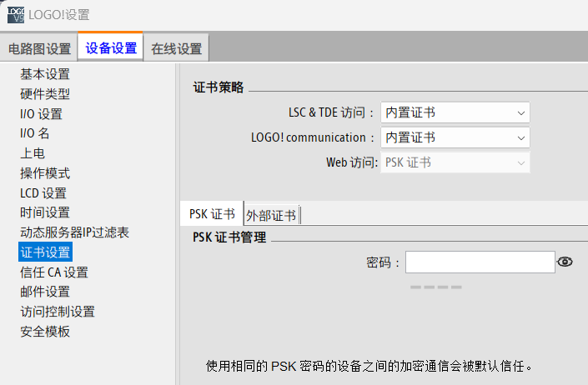Image resolution: width=588 pixels, height=385 pixels.
Task: Open 信任 CA 设置 in the sidebar
Action: point(54,272)
